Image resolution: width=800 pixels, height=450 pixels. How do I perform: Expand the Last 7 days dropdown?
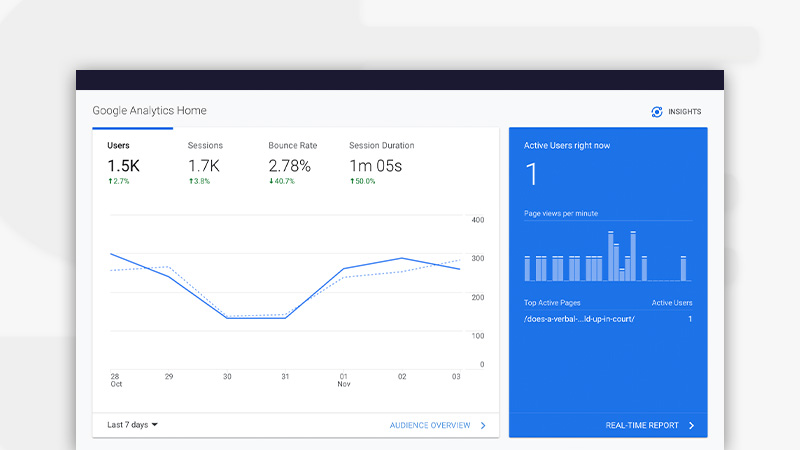click(132, 425)
